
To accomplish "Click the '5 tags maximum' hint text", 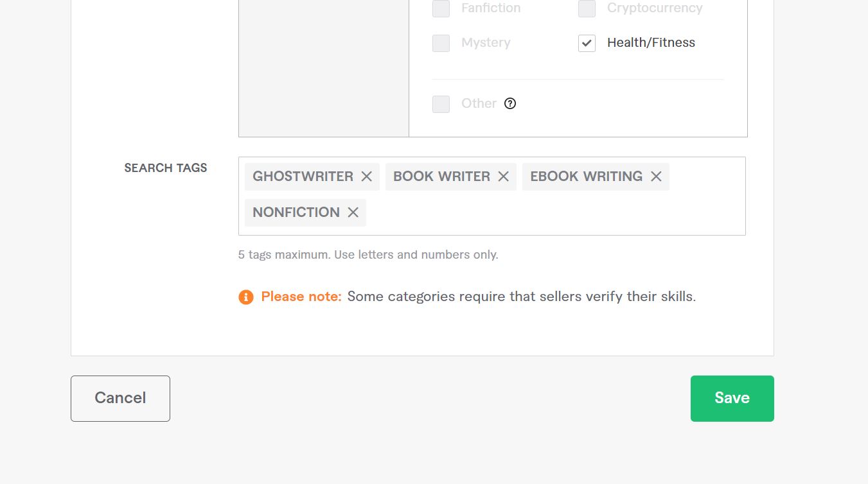I will [368, 255].
